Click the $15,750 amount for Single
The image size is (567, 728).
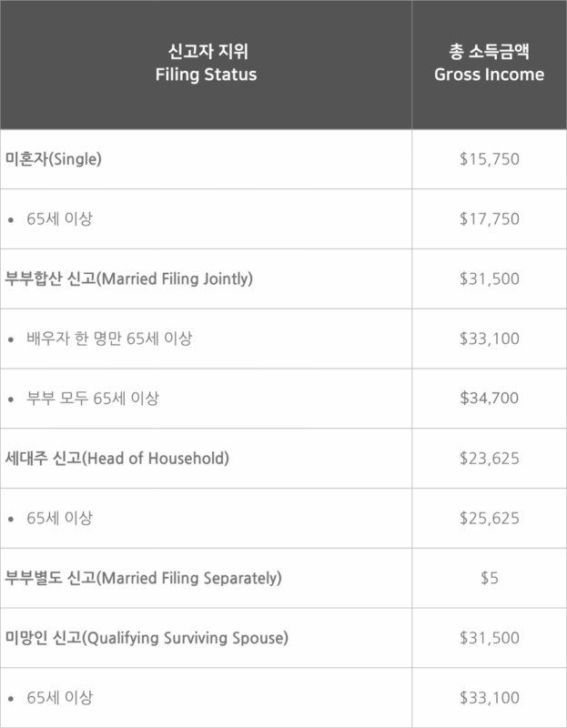tap(489, 159)
